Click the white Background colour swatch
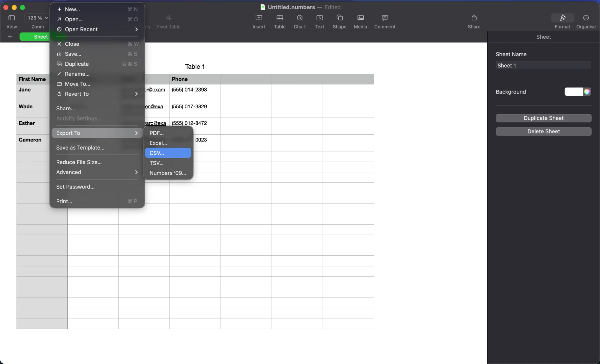The image size is (600, 364). coord(573,92)
